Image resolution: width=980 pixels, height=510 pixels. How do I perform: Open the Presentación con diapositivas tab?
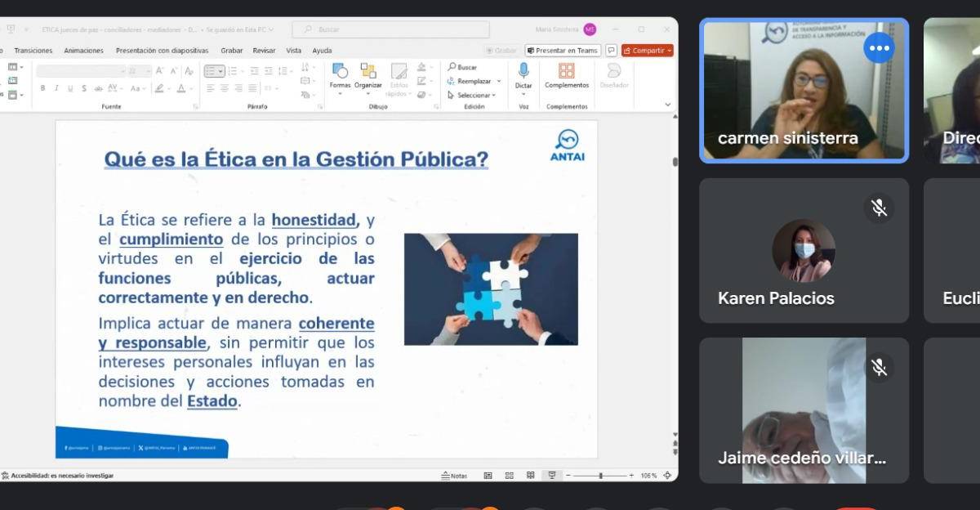162,51
